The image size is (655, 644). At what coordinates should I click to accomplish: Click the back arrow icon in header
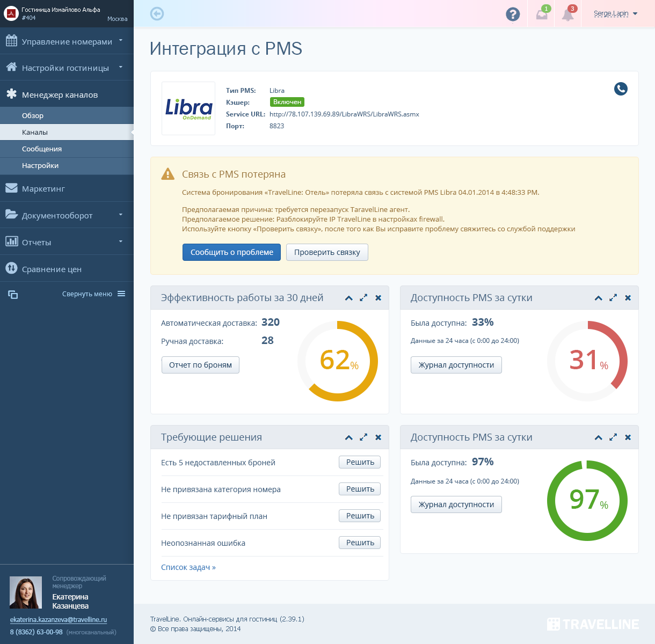157,13
